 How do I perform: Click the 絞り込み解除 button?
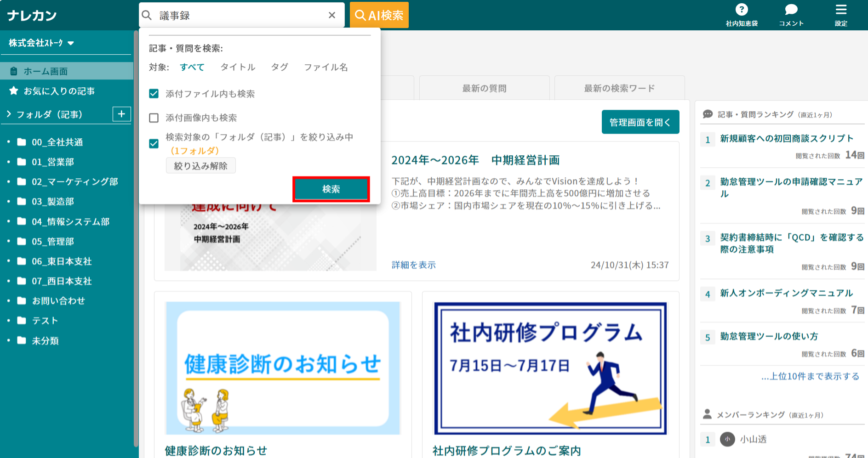[200, 165]
